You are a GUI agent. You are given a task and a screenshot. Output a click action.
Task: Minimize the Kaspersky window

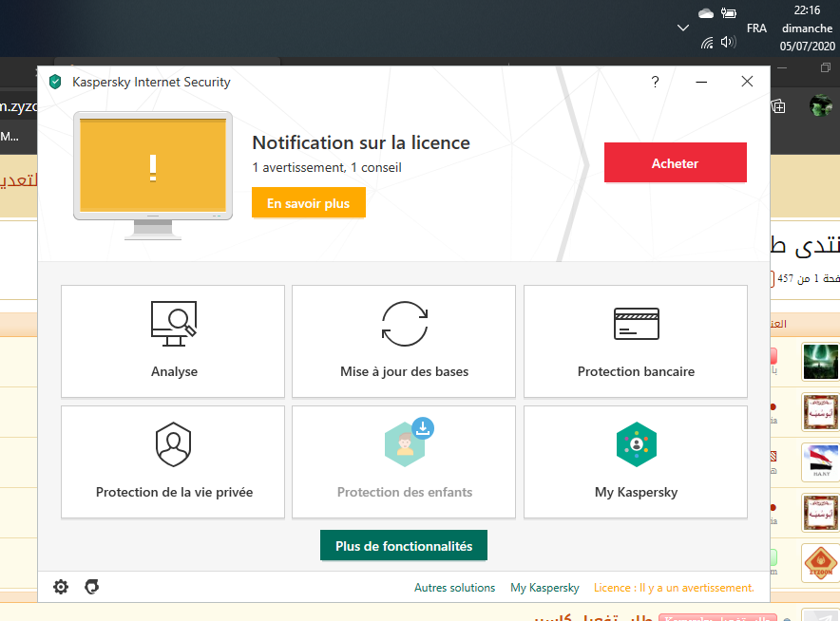701,82
